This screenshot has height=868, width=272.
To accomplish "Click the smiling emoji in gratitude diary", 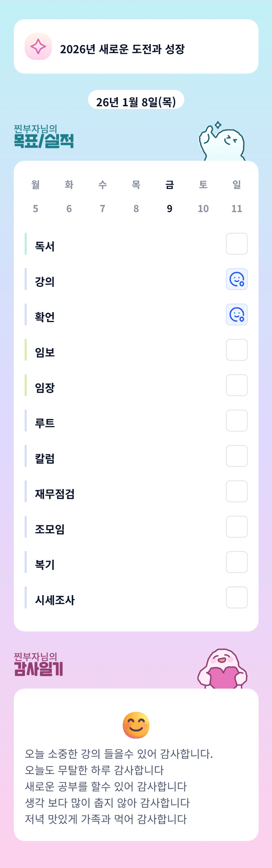I will [136, 725].
